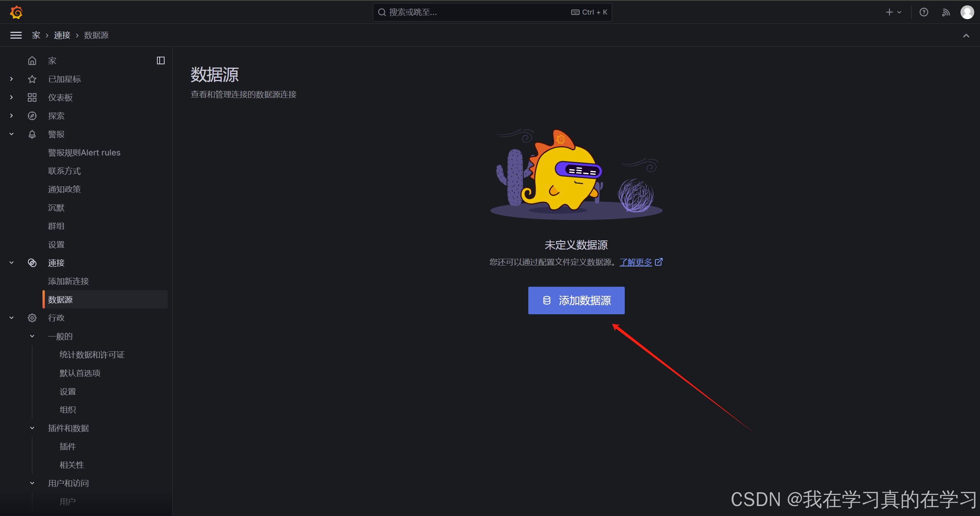
Task: Click the explore compass icon
Action: coord(32,116)
